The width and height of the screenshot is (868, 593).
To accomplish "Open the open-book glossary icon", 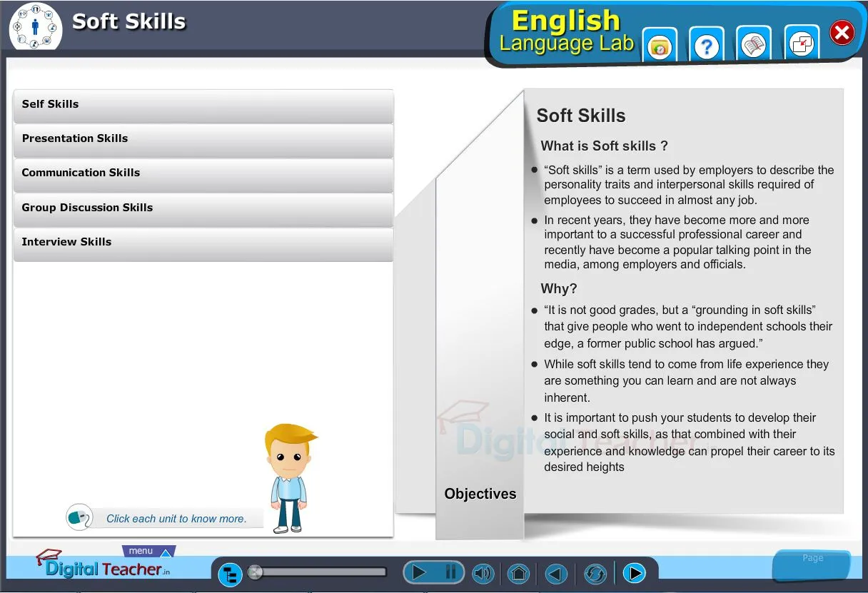I will point(754,45).
